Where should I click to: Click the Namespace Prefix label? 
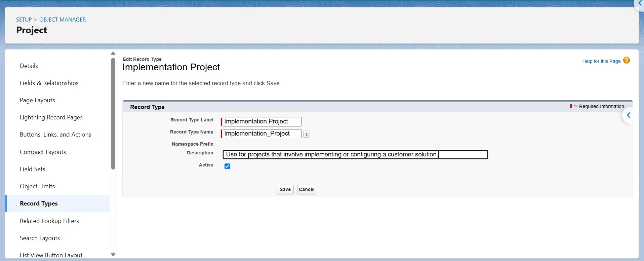tap(192, 144)
